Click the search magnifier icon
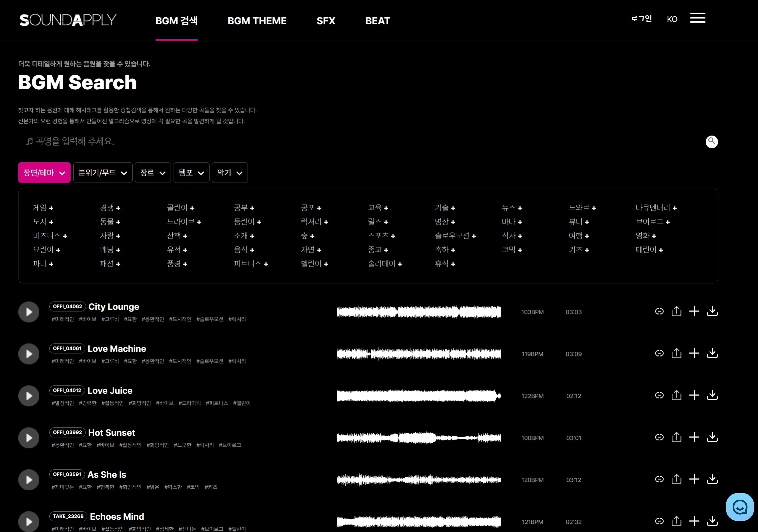This screenshot has width=758, height=532. point(711,142)
